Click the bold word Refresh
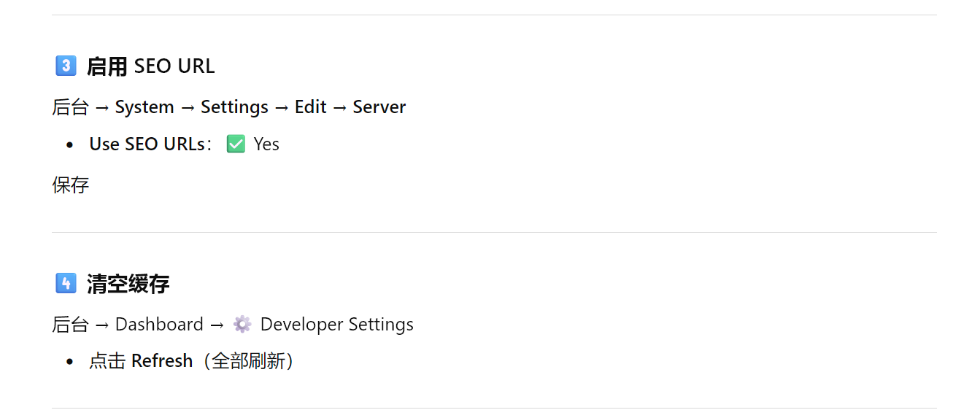Screen dimensions: 980x418 tap(162, 361)
